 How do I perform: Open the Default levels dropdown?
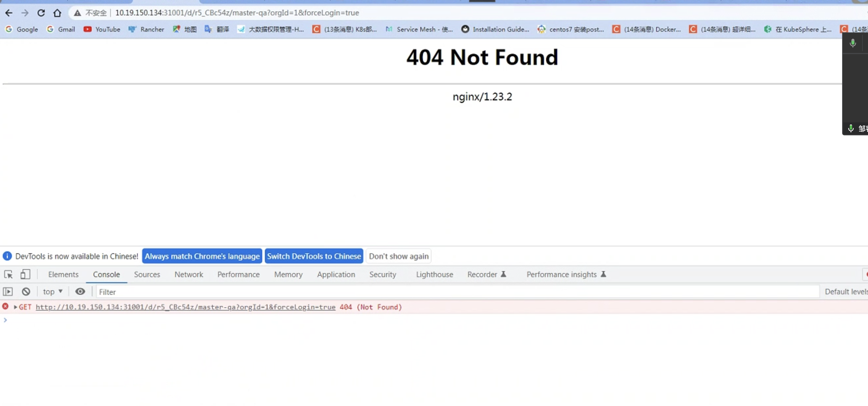[846, 291]
